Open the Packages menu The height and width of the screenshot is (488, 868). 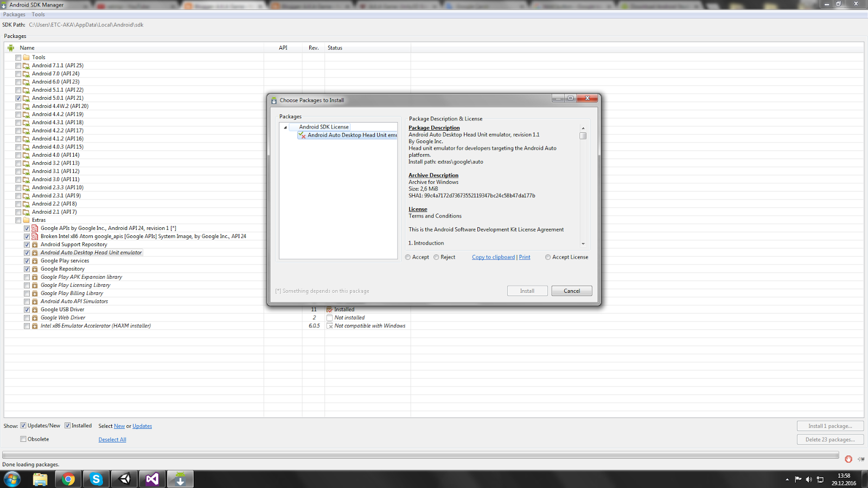14,15
